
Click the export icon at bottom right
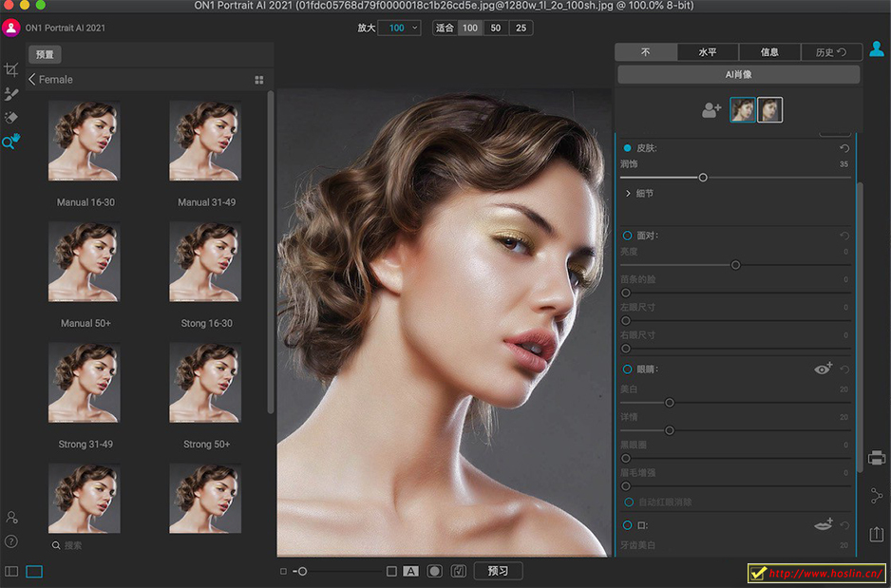click(876, 535)
